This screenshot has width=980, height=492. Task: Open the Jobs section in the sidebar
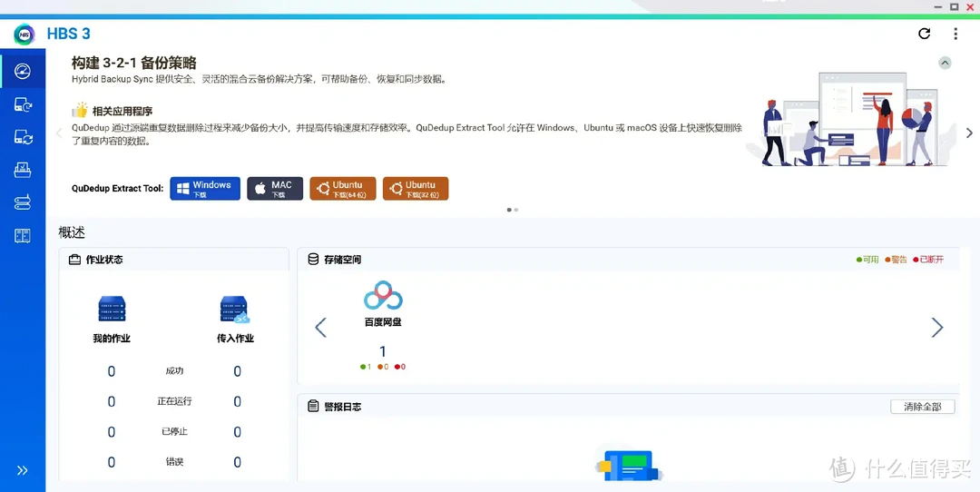[x=23, y=171]
